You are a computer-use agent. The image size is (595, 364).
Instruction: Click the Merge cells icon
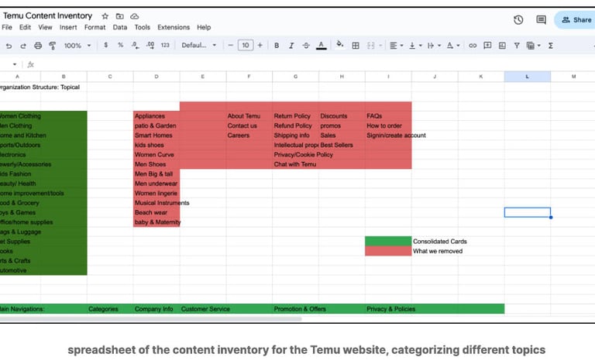(x=371, y=46)
